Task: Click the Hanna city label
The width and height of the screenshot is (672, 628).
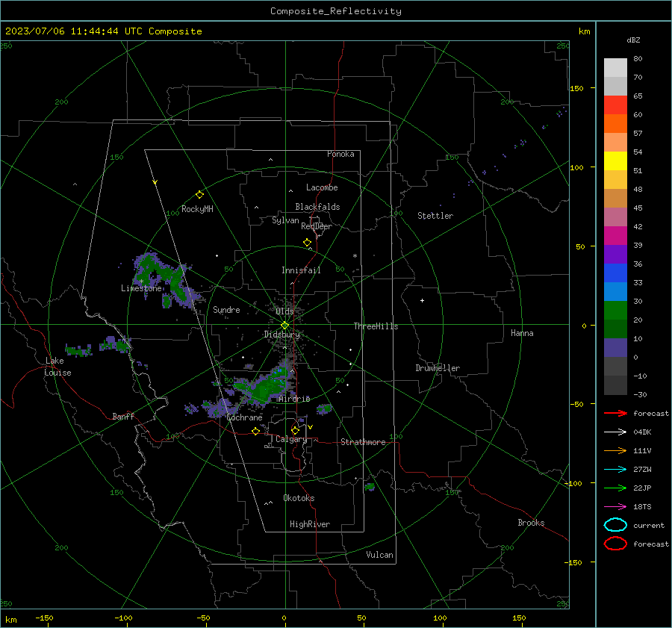Action: pos(522,333)
